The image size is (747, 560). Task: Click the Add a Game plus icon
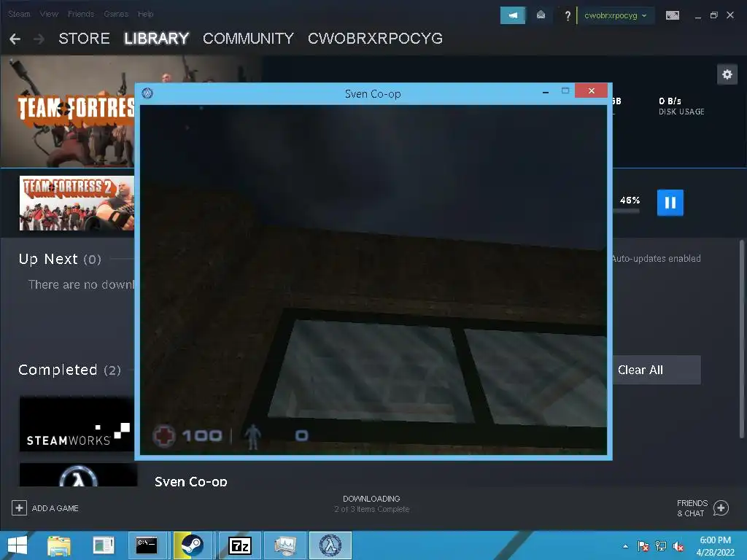pyautogui.click(x=19, y=508)
